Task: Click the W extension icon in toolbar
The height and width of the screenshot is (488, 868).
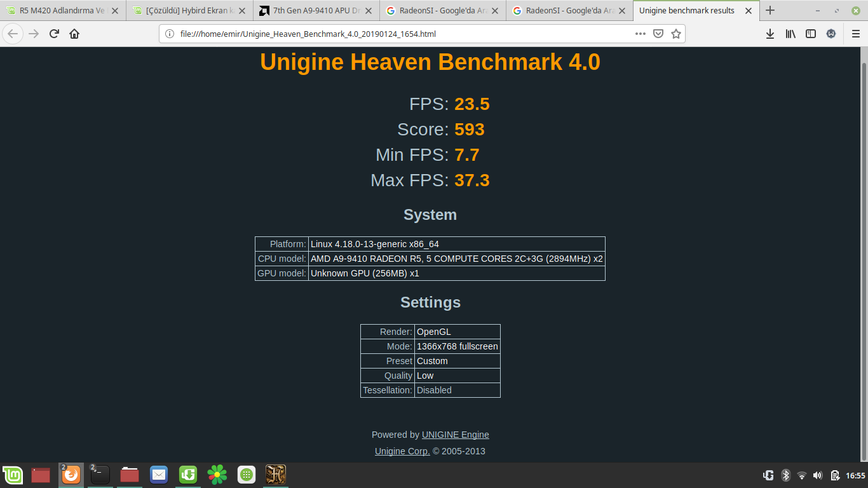Action: click(x=831, y=34)
